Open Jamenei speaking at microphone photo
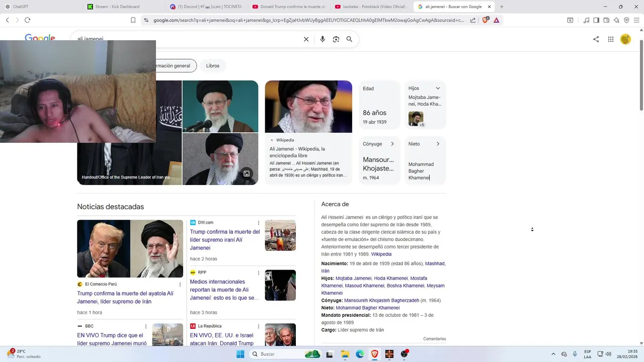The width and height of the screenshot is (644, 362). [220, 106]
